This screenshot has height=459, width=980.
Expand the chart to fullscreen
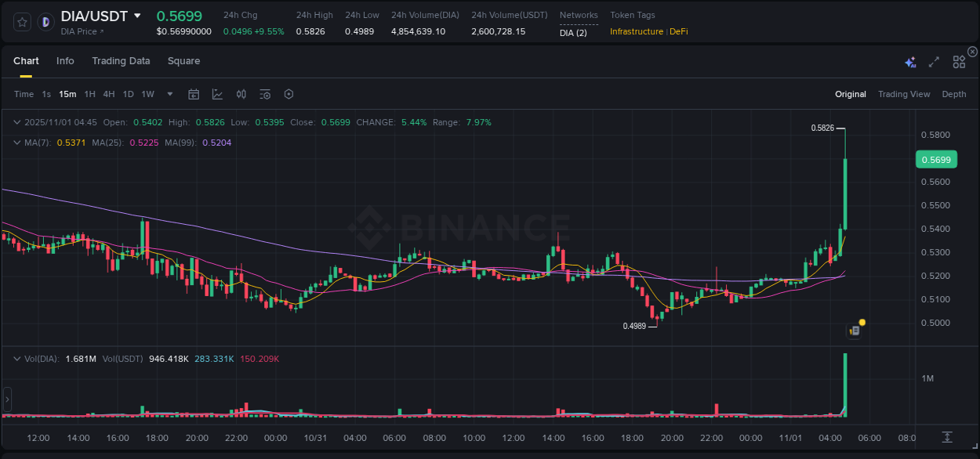click(934, 60)
